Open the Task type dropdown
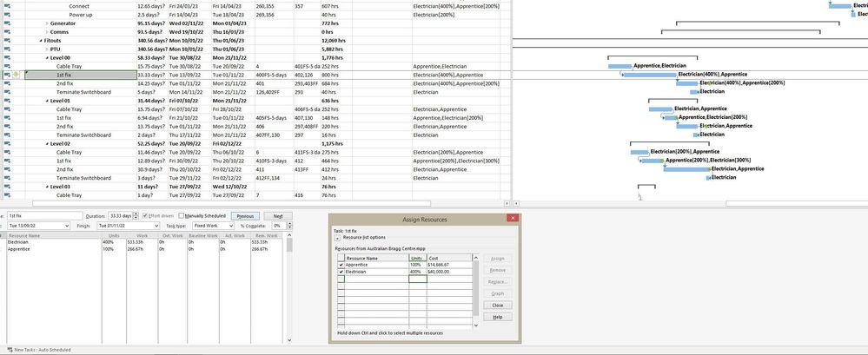The height and width of the screenshot is (355, 868). tap(231, 227)
